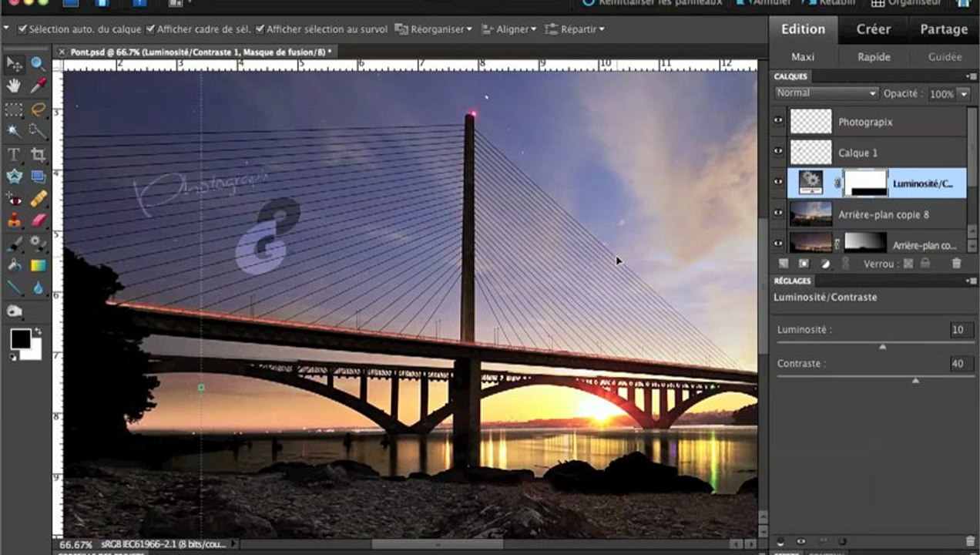This screenshot has height=555, width=980.
Task: Select the Straighten tool
Action: [x=38, y=177]
